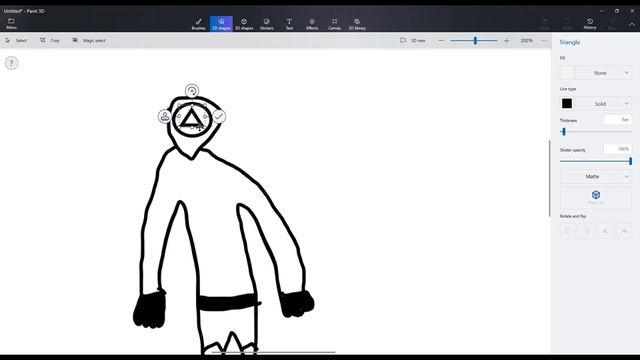Zoom out with the minus button
Image resolution: width=640 pixels, height=360 pixels.
click(441, 41)
